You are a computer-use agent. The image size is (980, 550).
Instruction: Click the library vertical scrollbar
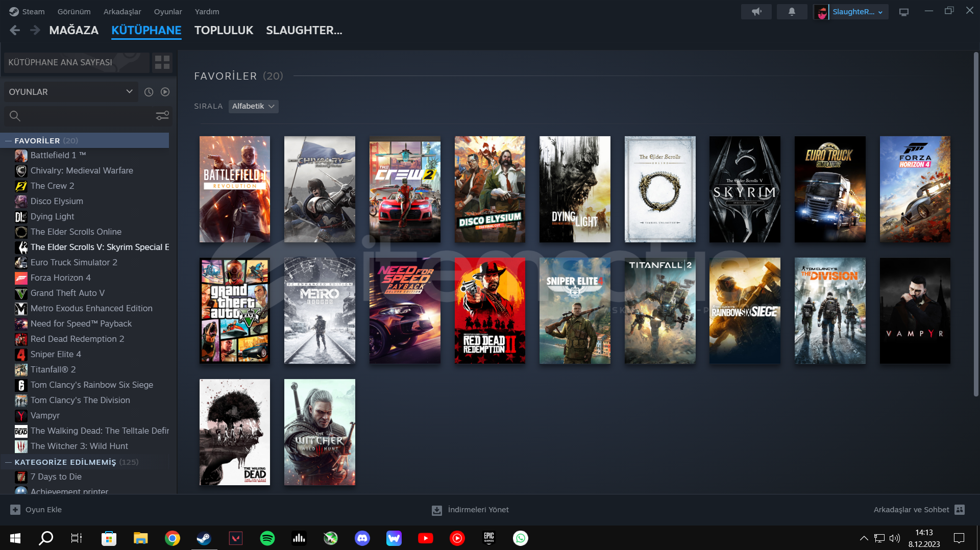coord(975,224)
